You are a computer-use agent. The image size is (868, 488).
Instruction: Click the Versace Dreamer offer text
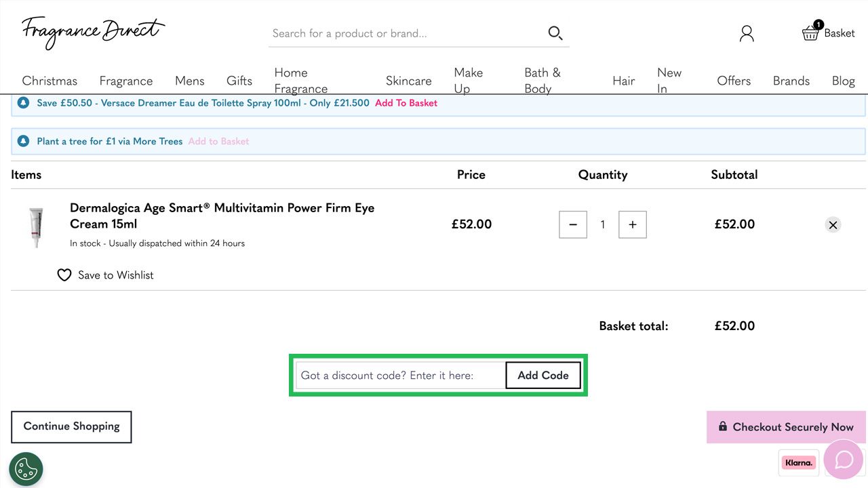(203, 103)
